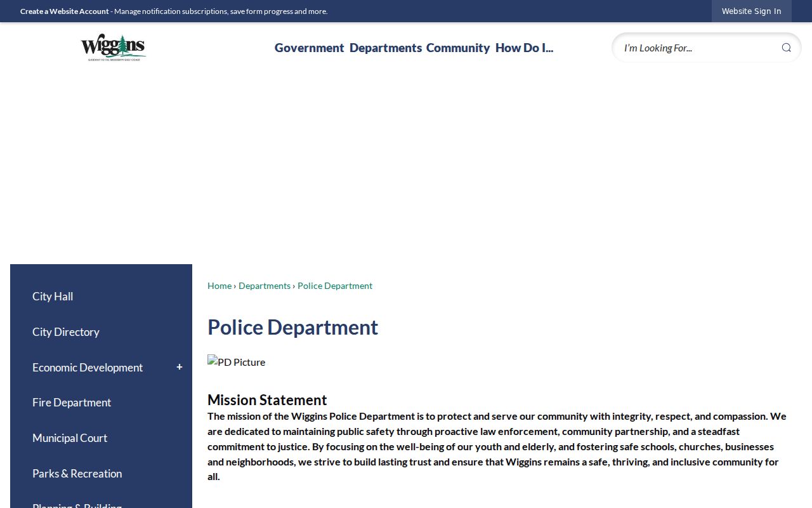The image size is (812, 508).
Task: Open the Economic Development sidebar link
Action: pyautogui.click(x=88, y=368)
